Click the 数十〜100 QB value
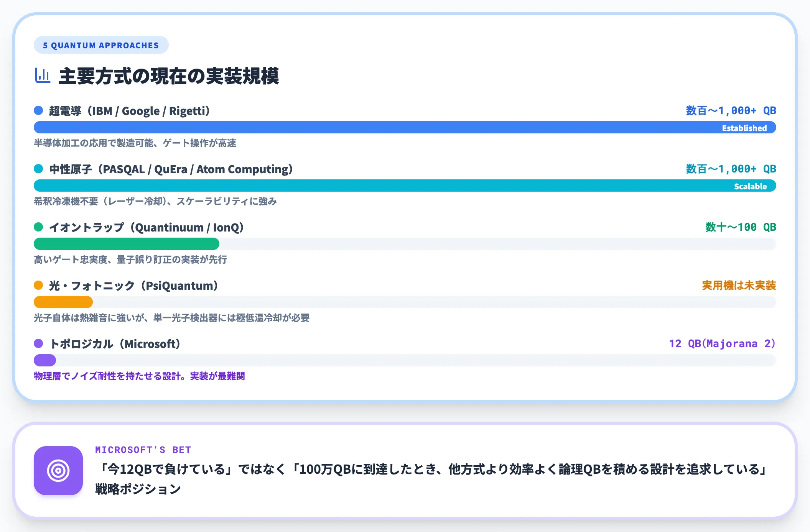810x532 pixels. 741,227
